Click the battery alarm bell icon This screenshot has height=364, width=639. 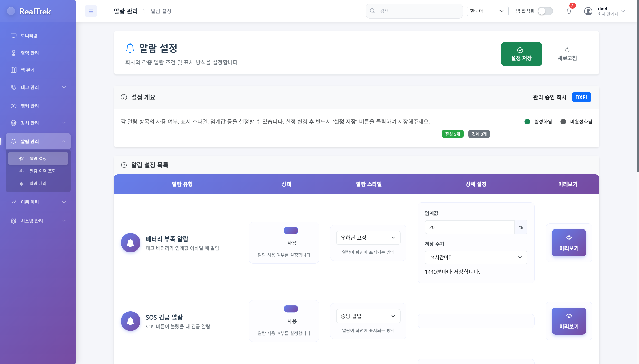(131, 243)
